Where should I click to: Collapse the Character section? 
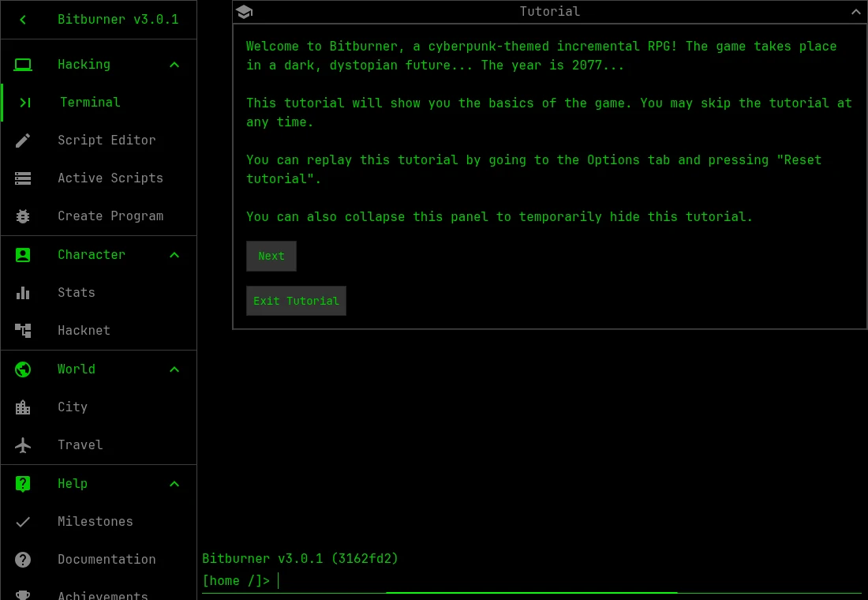coord(174,255)
